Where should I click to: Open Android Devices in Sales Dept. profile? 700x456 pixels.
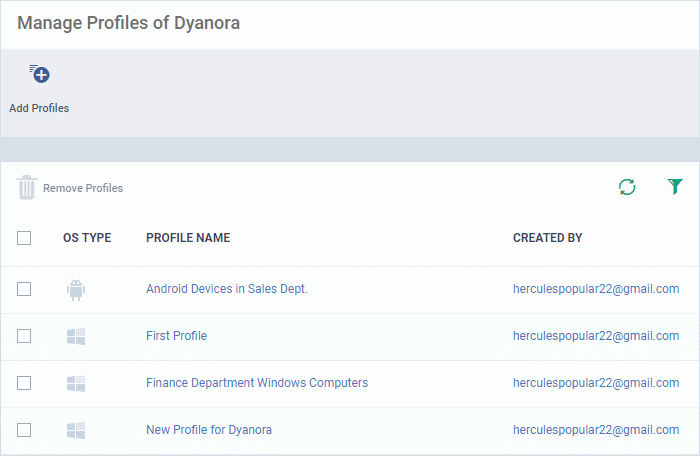coord(227,289)
